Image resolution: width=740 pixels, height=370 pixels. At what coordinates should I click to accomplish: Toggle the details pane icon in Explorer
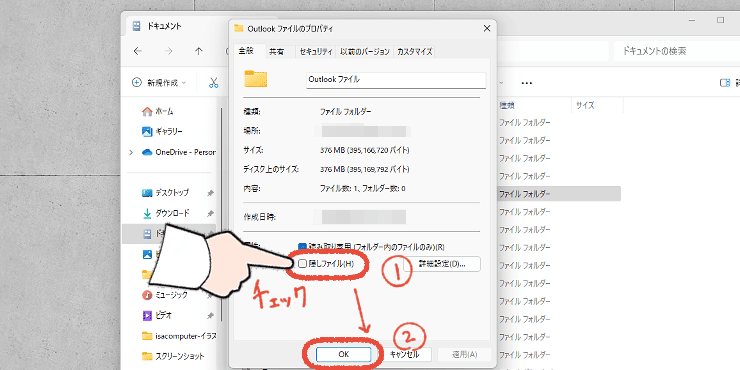(x=725, y=83)
